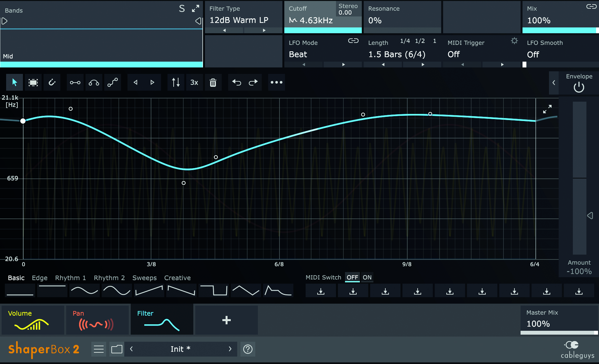Open the preset folder browser
The width and height of the screenshot is (599, 364).
(x=117, y=349)
